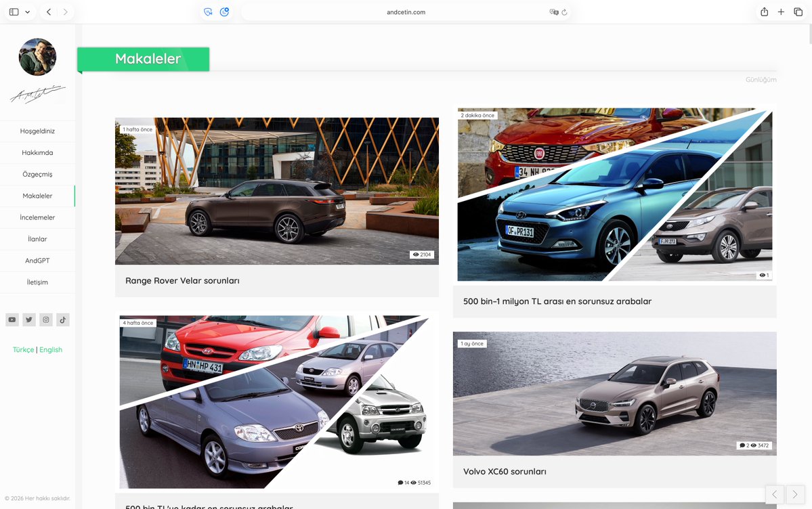Screen dimensions: 812x509
Task: Click the '© 2026 Her hakkı saklıdır.' footer text
Action: [37, 499]
